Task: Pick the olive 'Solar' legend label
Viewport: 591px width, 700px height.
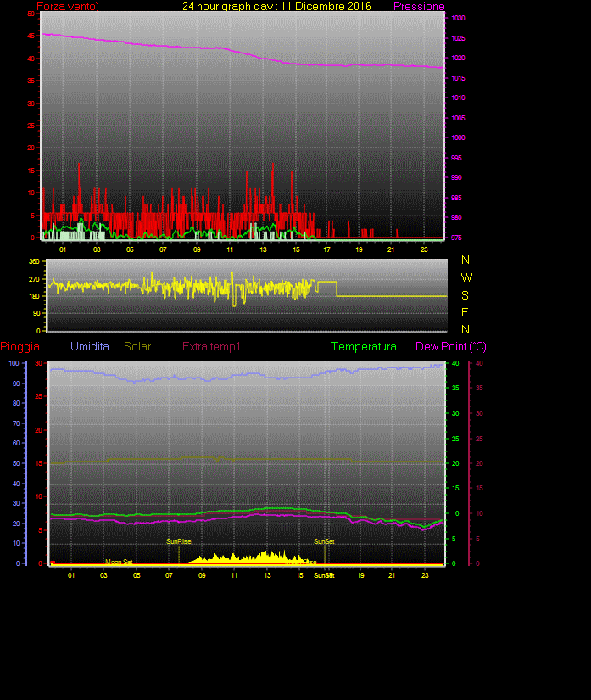Action: [137, 346]
